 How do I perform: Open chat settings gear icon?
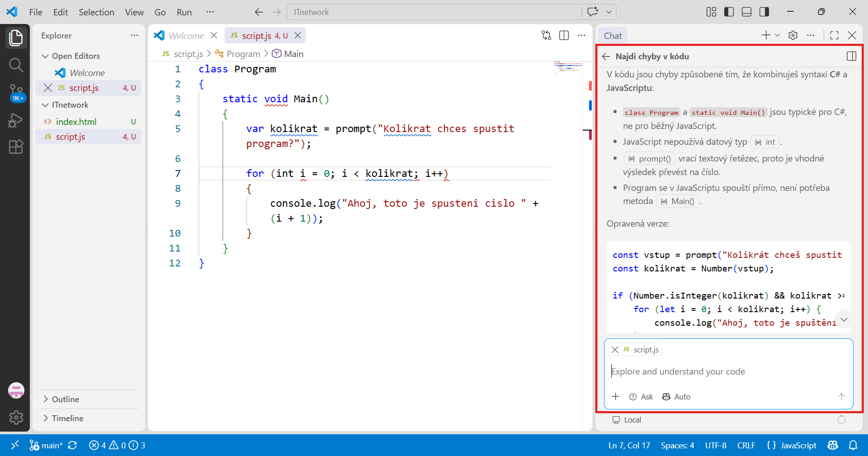point(793,35)
